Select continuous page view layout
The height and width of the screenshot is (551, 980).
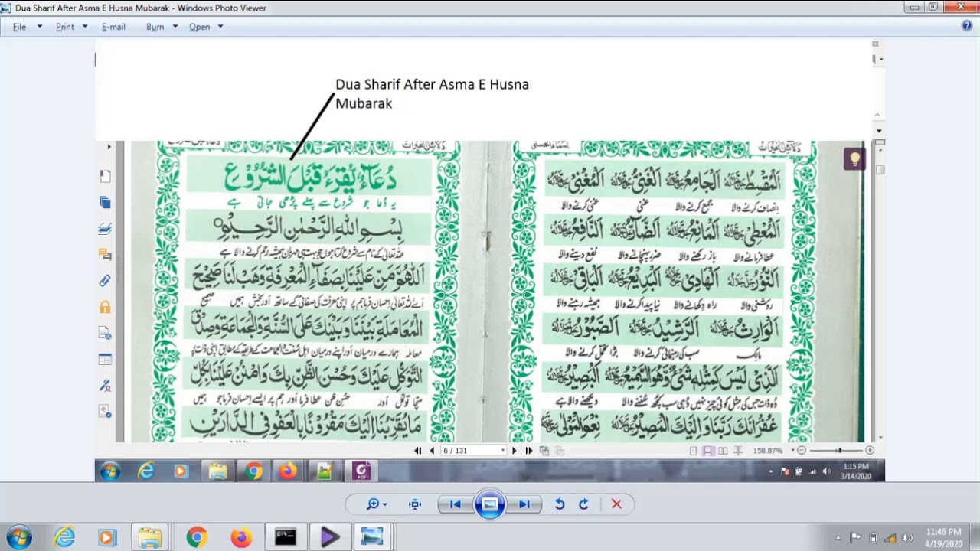708,451
